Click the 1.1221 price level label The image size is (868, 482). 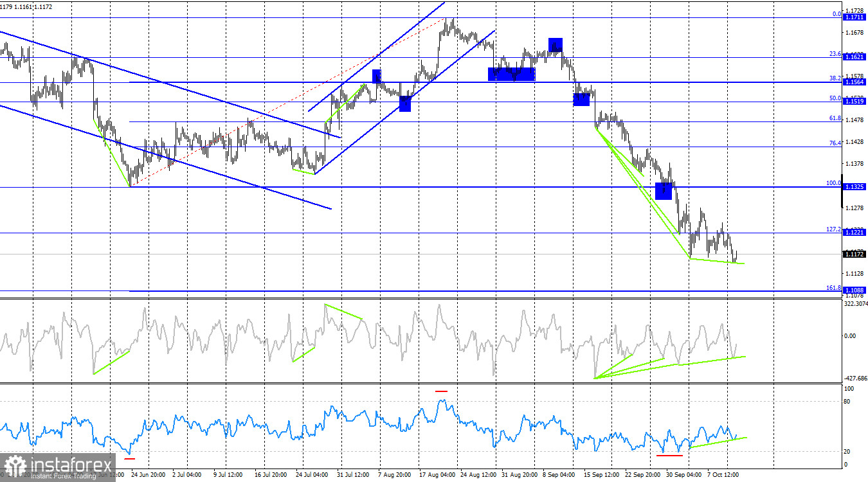(x=854, y=232)
